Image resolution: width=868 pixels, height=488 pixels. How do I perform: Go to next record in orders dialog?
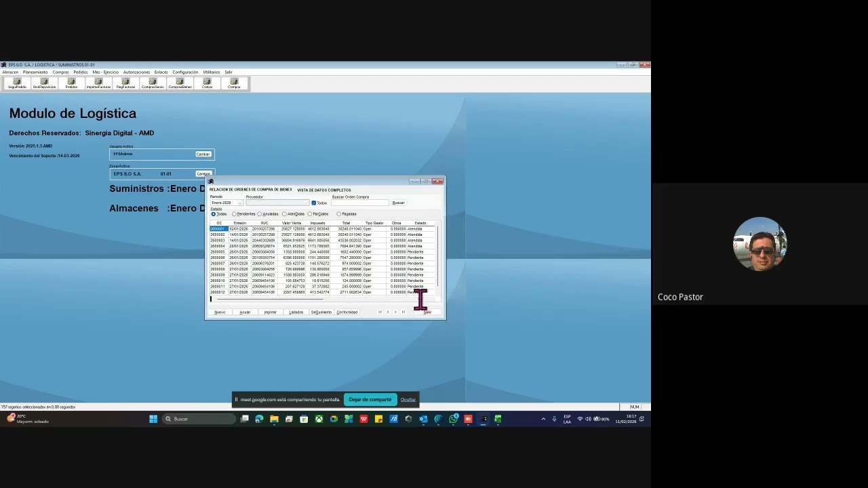(x=395, y=312)
